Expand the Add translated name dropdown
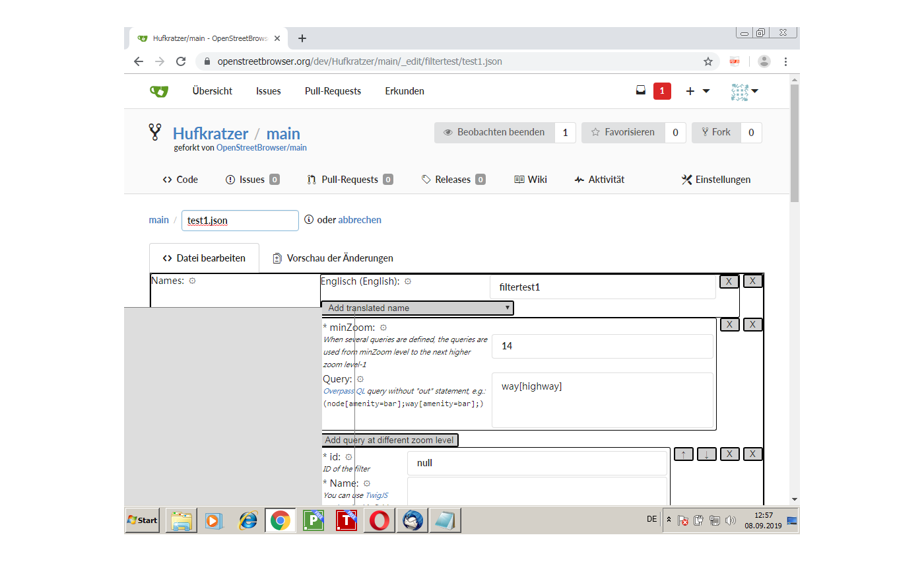This screenshot has width=924, height=562. (417, 308)
